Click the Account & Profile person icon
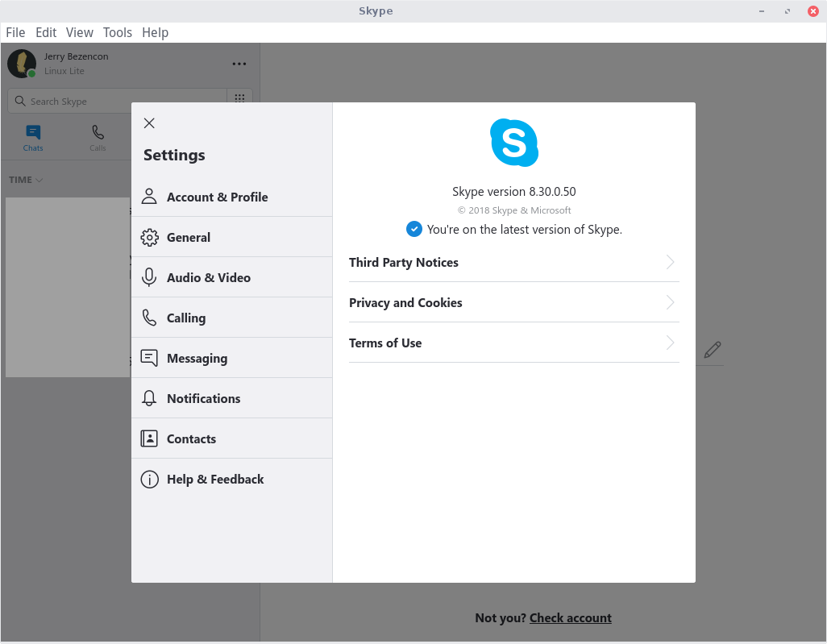The width and height of the screenshot is (827, 644). point(149,197)
